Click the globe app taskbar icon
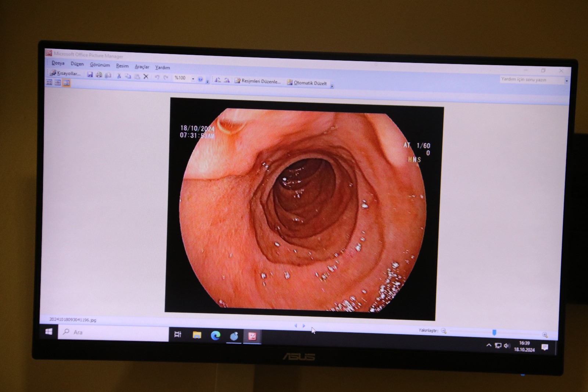Screen dimensions: 588x392 tap(234, 336)
